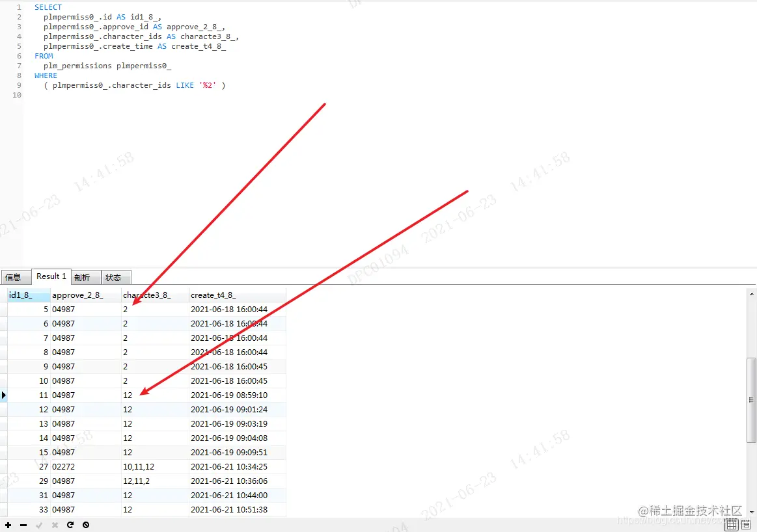Click the id1_8_ column header
The width and height of the screenshot is (757, 532).
click(29, 295)
